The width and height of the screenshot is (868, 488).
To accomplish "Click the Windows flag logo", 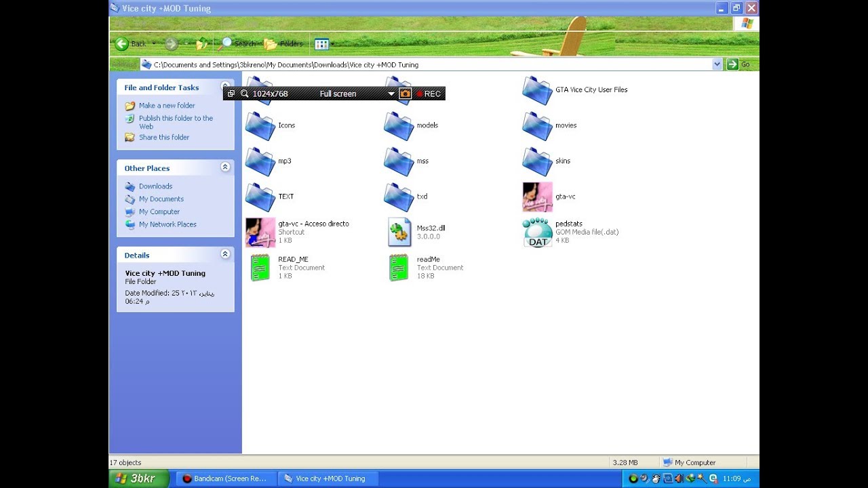I will coord(747,24).
